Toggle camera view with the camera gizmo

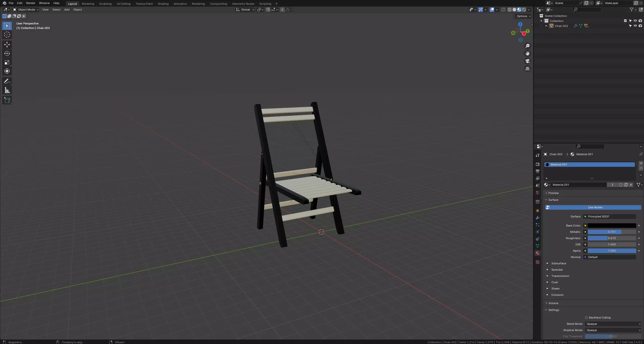tap(527, 61)
